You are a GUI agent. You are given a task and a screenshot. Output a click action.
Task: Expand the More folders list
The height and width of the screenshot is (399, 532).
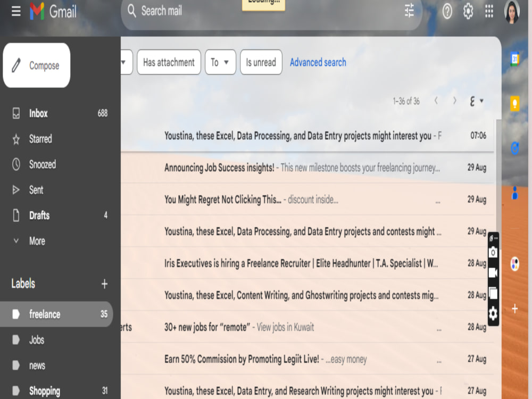tap(56, 241)
